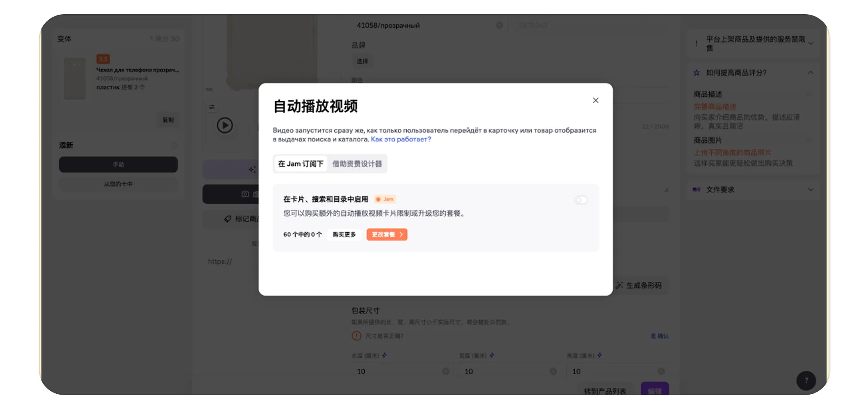868x408 pixels.
Task: Clear the 长度 field with its x icon
Action: (446, 371)
